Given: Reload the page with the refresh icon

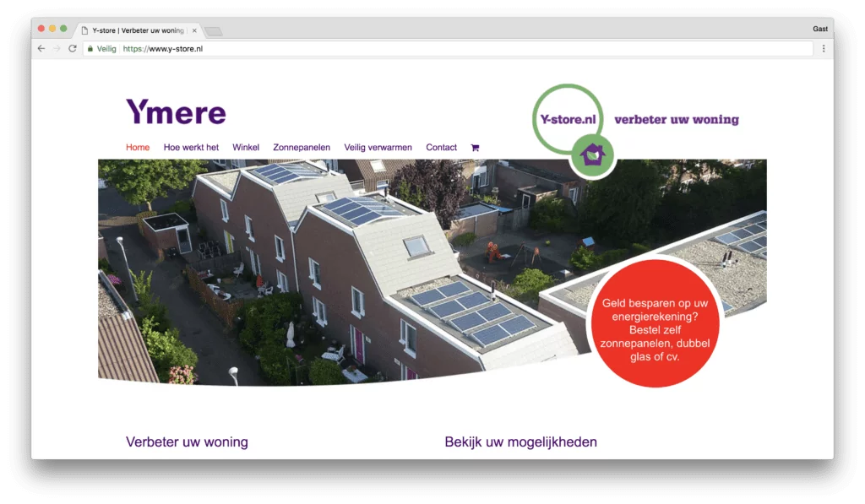Looking at the screenshot, I should tap(73, 49).
